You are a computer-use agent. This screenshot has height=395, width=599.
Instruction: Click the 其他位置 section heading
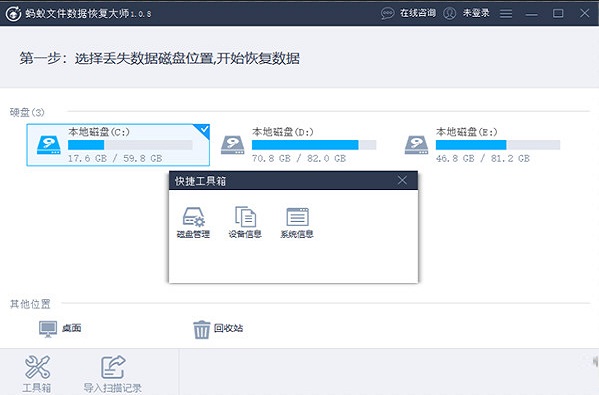pyautogui.click(x=30, y=304)
